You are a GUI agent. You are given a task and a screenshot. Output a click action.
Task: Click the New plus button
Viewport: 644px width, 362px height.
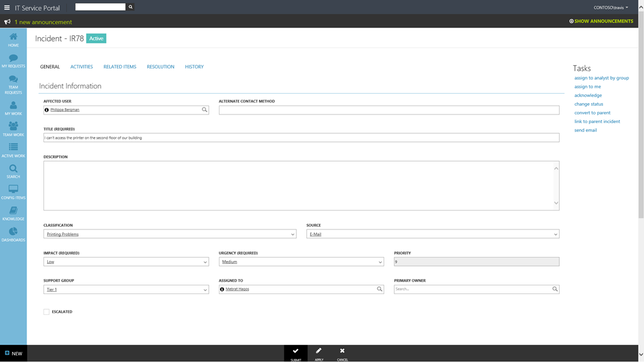tap(14, 353)
